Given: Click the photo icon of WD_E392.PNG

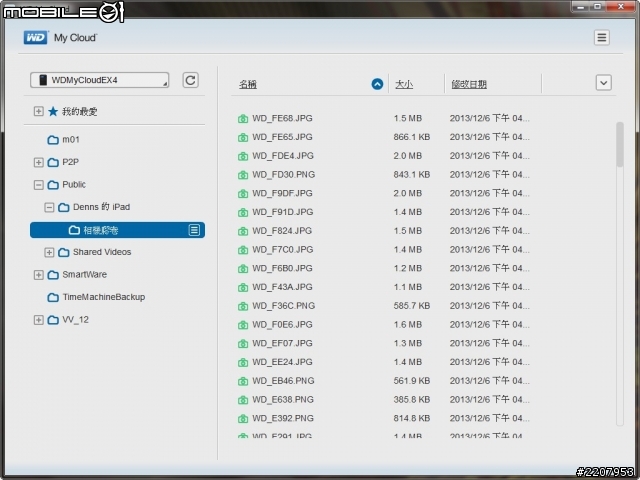Looking at the screenshot, I should click(x=243, y=419).
